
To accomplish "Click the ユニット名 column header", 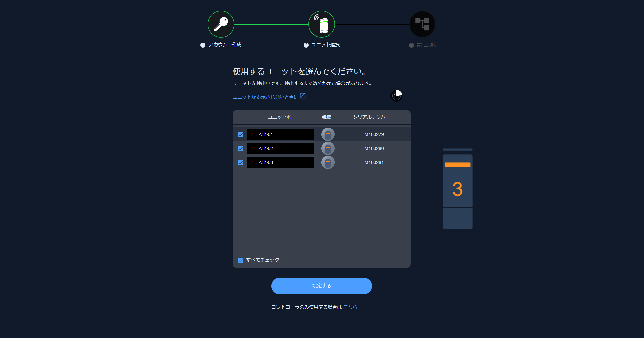I will coord(280,117).
